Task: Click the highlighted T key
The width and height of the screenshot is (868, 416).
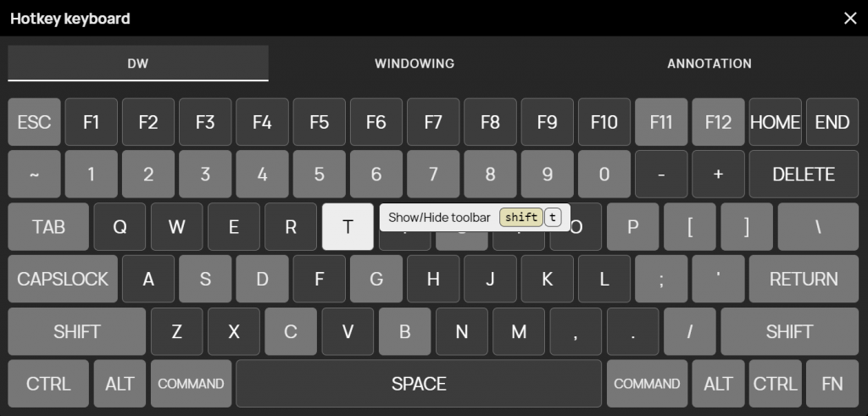Action: click(348, 227)
